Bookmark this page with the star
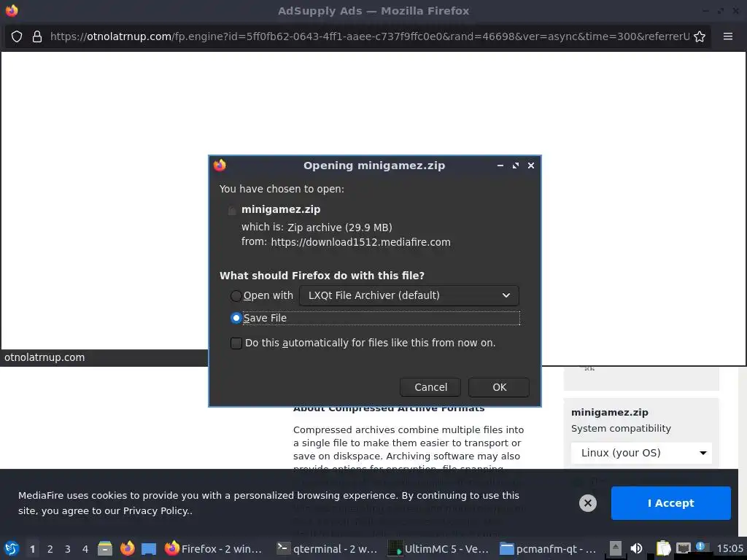The width and height of the screenshot is (747, 560). coord(700,36)
